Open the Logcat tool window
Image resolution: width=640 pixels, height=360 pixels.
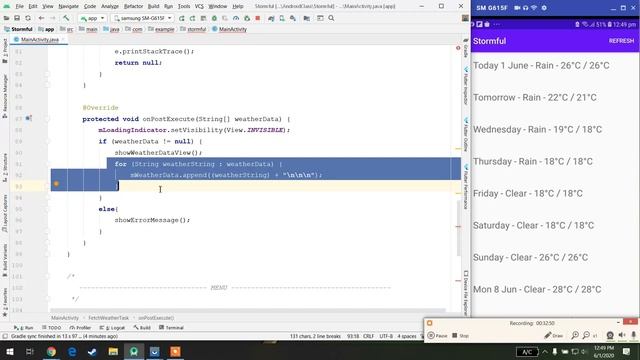[112, 328]
